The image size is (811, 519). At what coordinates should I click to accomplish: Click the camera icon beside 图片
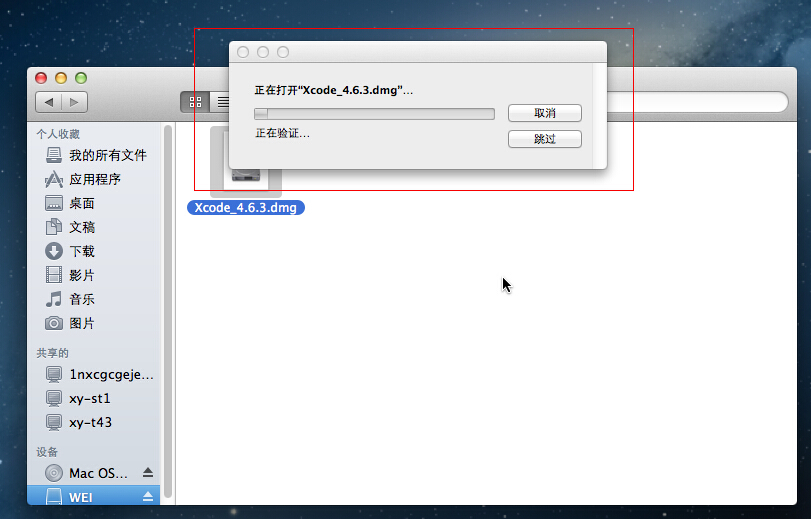pyautogui.click(x=54, y=323)
